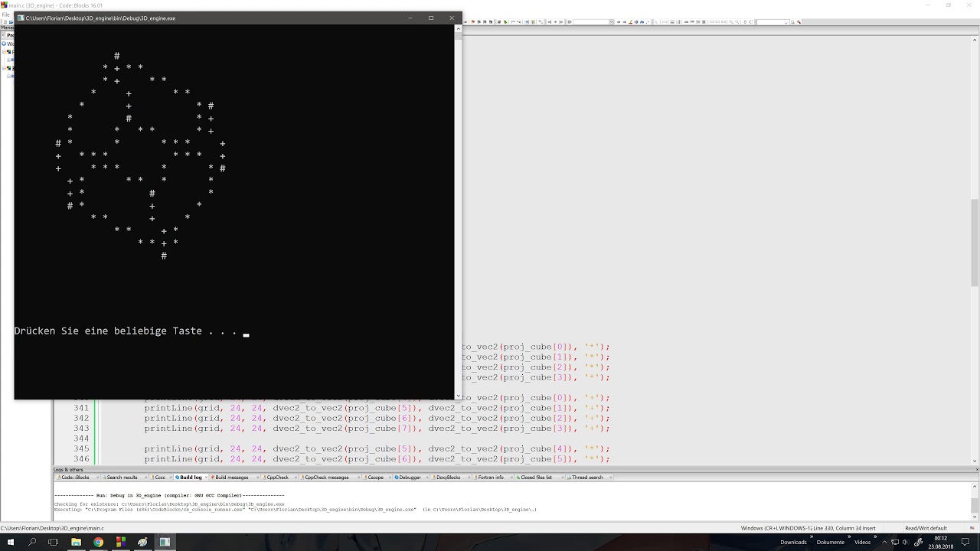Open the Thread search tab
The width and height of the screenshot is (980, 551).
coord(586,478)
